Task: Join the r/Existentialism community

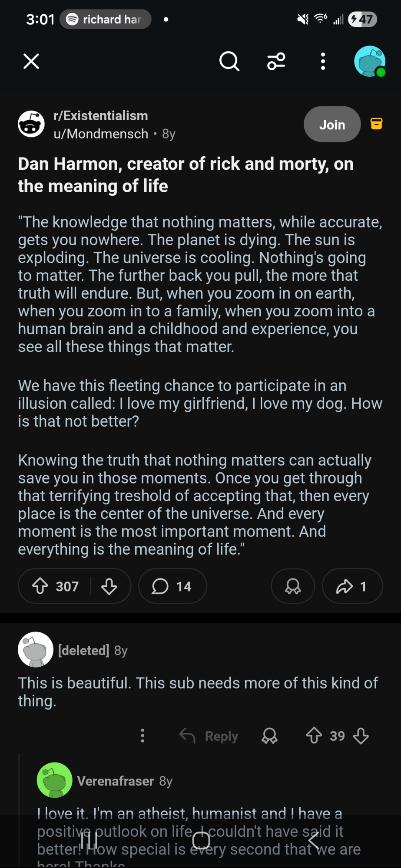Action: (332, 125)
